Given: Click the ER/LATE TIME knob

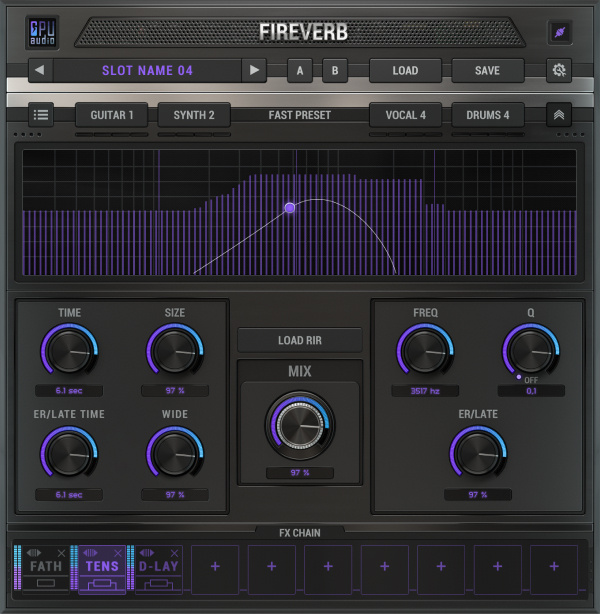Looking at the screenshot, I should (69, 453).
